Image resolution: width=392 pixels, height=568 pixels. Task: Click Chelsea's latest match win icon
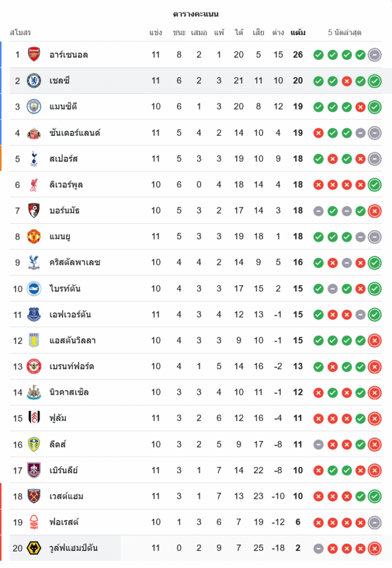(x=374, y=81)
